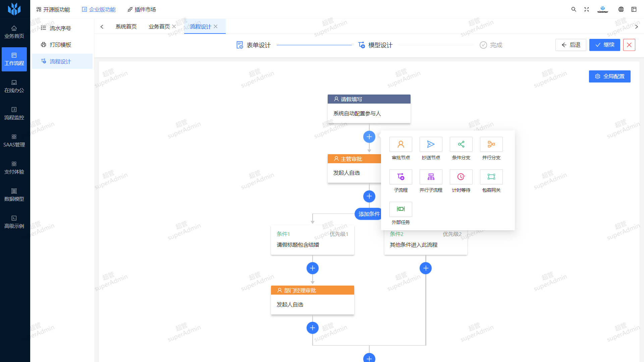
Task: Open 流程监控 sidebar section
Action: point(14,114)
